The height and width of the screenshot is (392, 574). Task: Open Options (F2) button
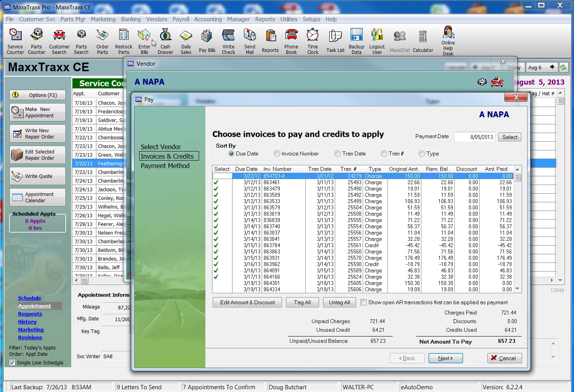[x=38, y=95]
